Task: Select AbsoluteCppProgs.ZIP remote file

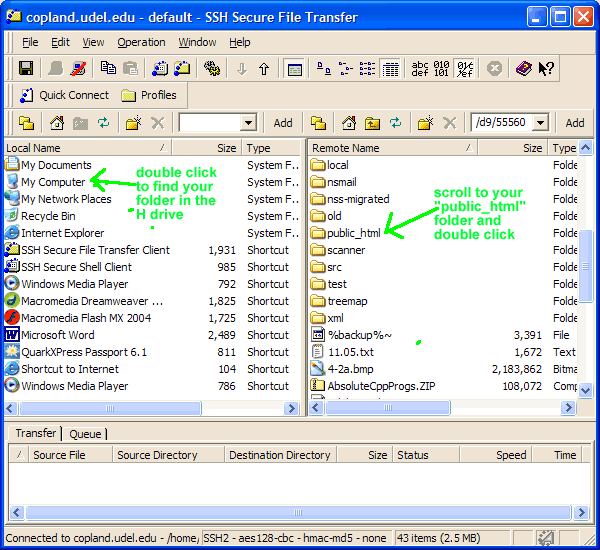Action: click(x=381, y=386)
